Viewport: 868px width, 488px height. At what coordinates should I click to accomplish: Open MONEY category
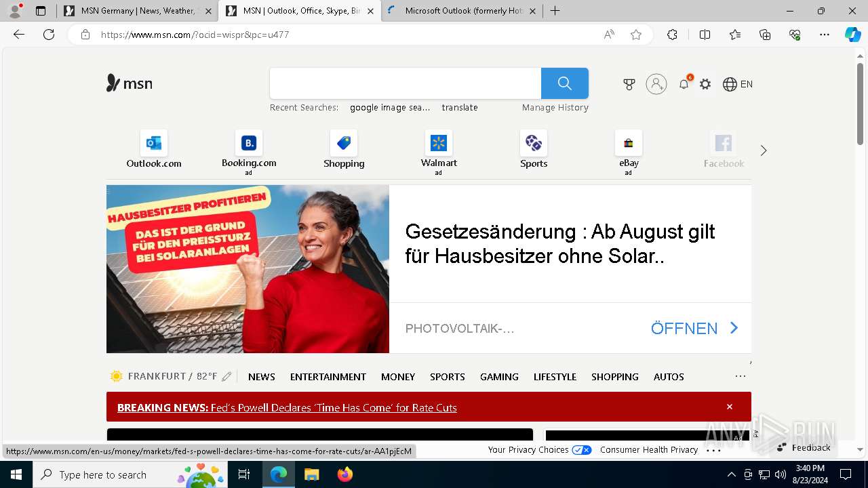[398, 377]
